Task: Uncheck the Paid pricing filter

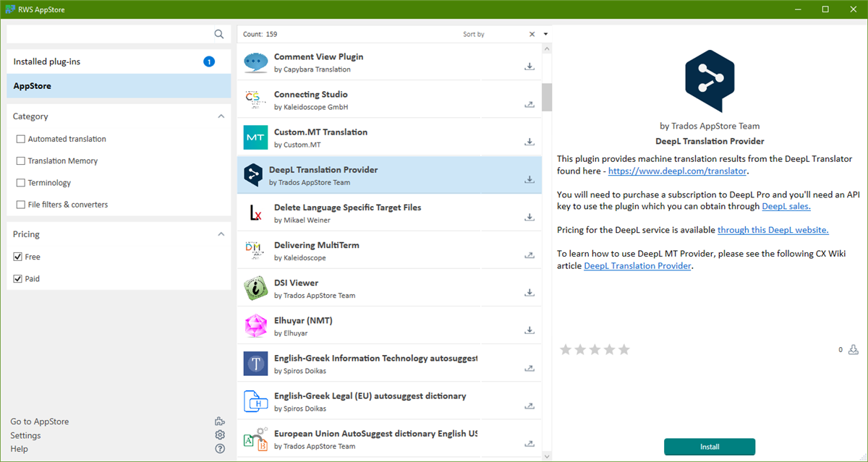Action: pos(21,278)
